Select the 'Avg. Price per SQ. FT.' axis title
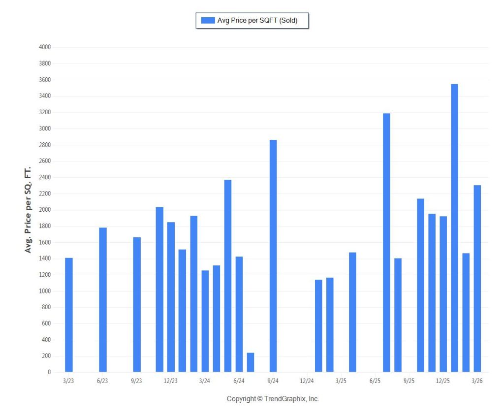Screen dimensions: 504x420 tap(28, 210)
